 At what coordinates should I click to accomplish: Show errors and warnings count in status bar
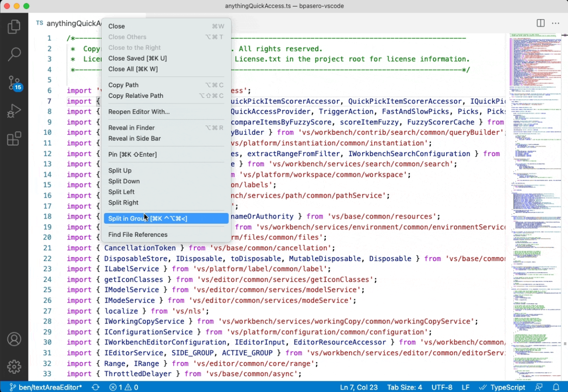[x=124, y=387]
